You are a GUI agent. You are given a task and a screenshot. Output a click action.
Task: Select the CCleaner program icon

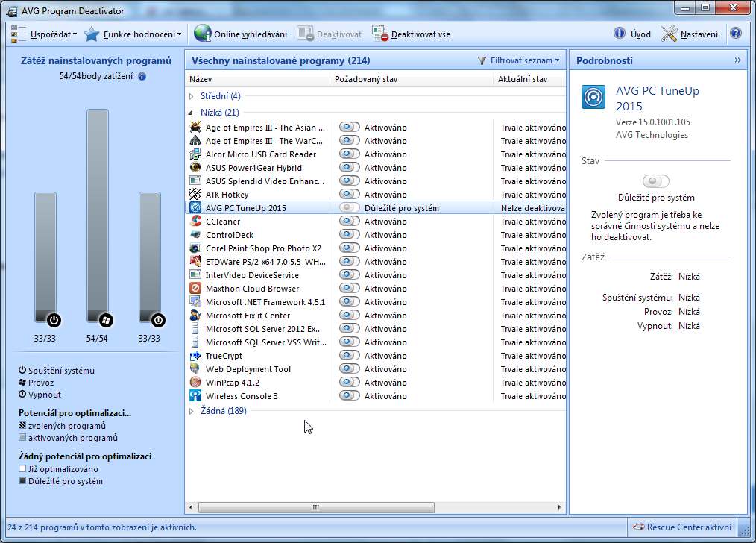[195, 222]
